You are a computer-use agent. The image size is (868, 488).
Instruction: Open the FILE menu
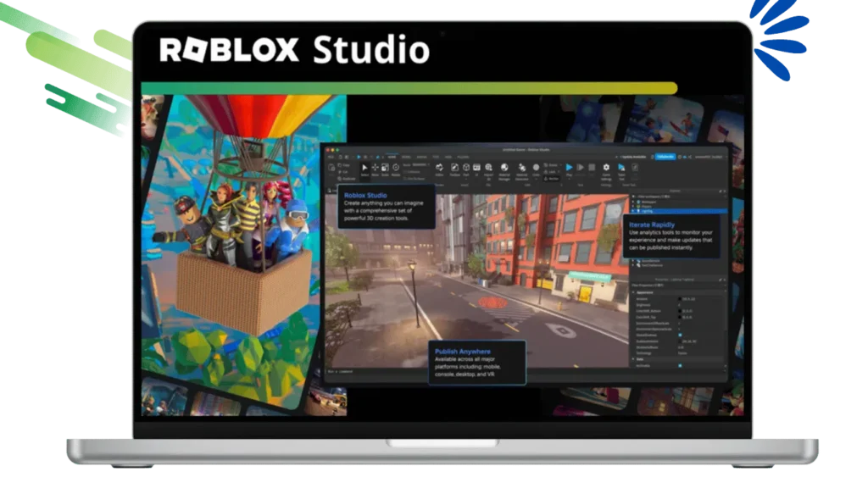pos(331,157)
